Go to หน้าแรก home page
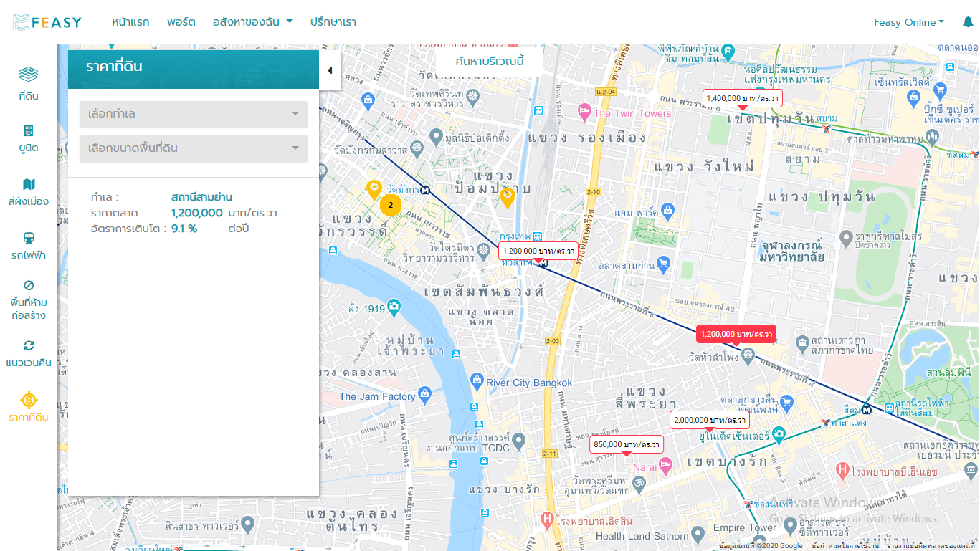This screenshot has width=980, height=551. tap(130, 22)
